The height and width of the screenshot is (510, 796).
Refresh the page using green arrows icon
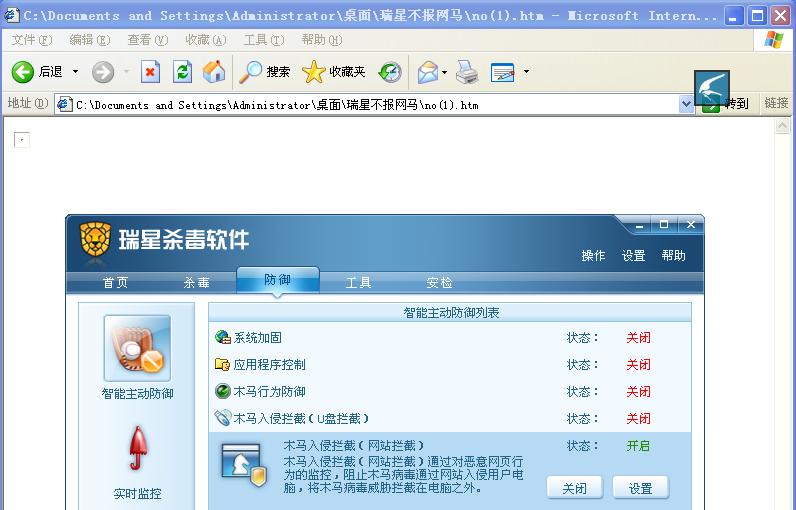182,72
